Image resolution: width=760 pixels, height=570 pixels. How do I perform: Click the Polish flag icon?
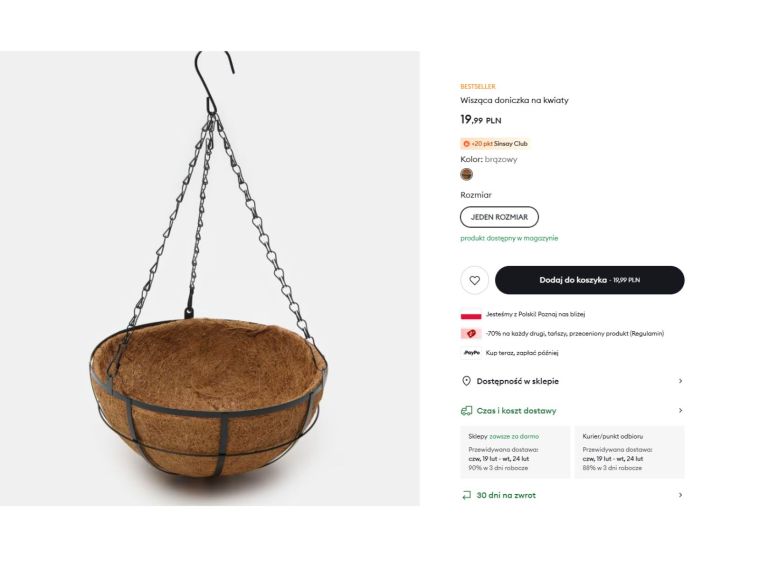(x=470, y=315)
